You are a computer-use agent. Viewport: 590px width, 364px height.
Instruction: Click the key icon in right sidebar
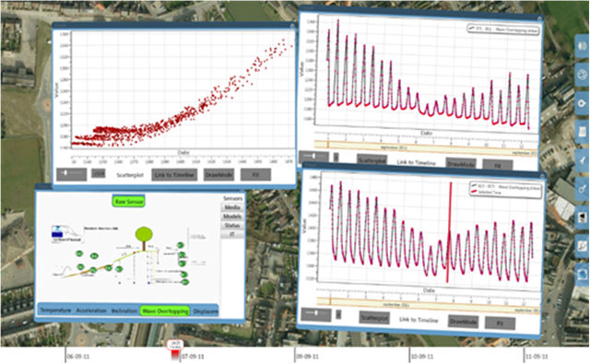pos(582,189)
